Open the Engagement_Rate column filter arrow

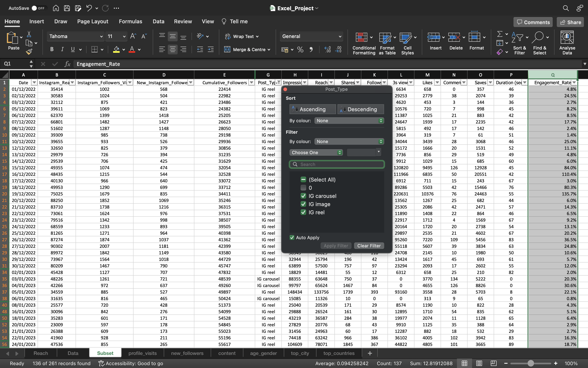[574, 83]
